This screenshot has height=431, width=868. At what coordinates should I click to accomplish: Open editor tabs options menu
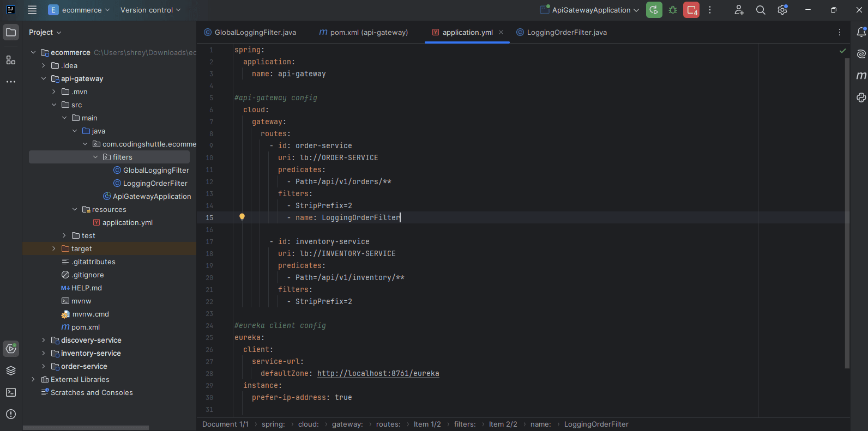840,32
